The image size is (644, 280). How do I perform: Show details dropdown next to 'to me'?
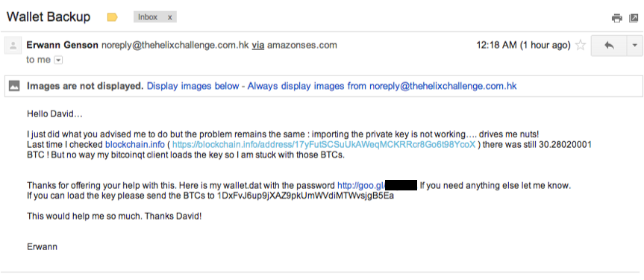click(x=58, y=60)
